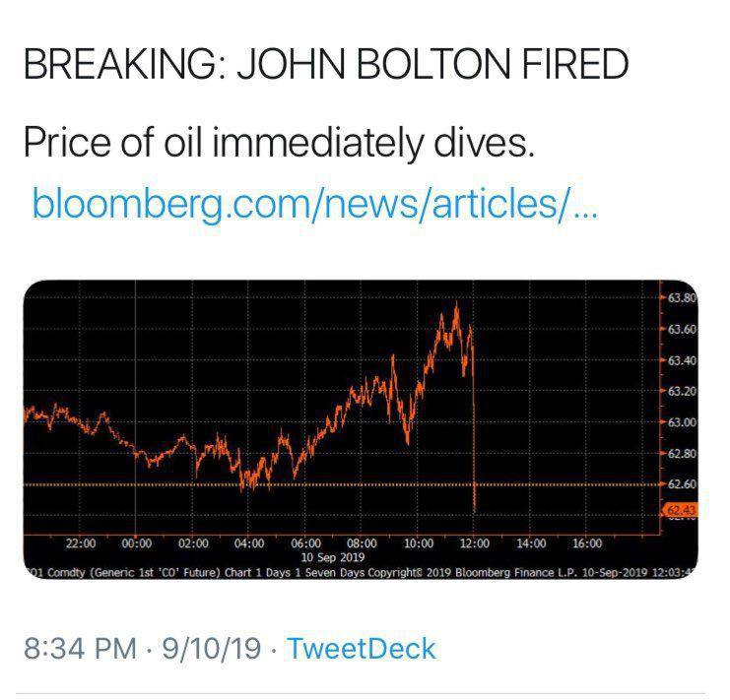Screen dimensions: 730x700
Task: Click the 16:00 time axis label
Action: pos(587,541)
